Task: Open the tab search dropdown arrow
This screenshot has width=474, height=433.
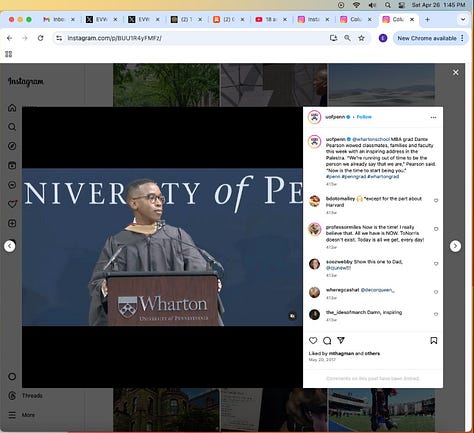Action: (463, 20)
